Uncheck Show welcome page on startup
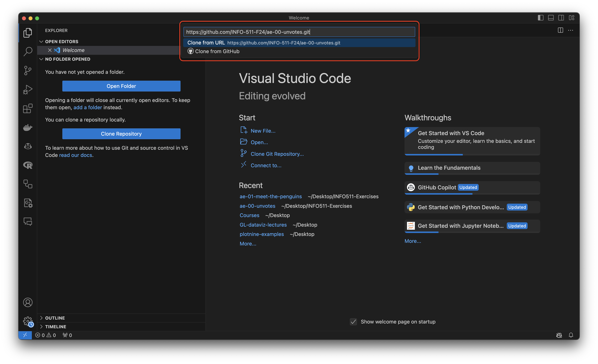598x364 pixels. coord(353,322)
